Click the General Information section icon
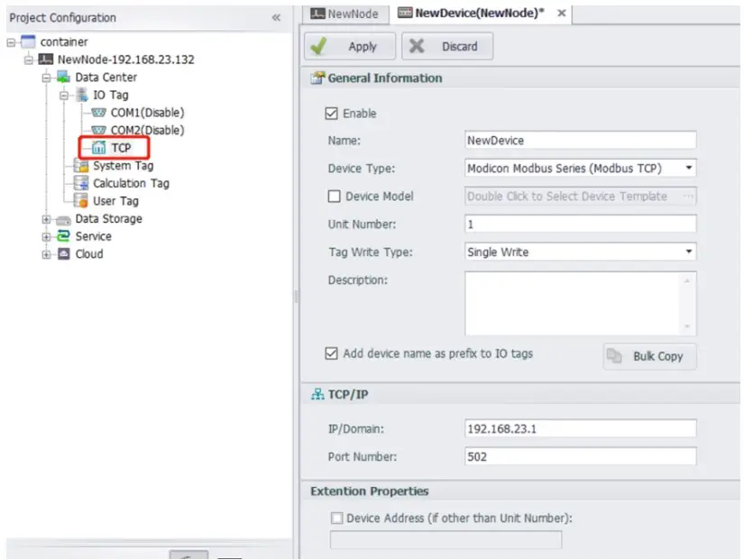 (317, 78)
